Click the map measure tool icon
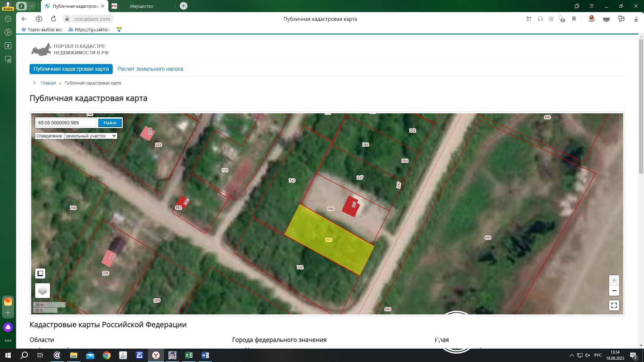 [40, 274]
